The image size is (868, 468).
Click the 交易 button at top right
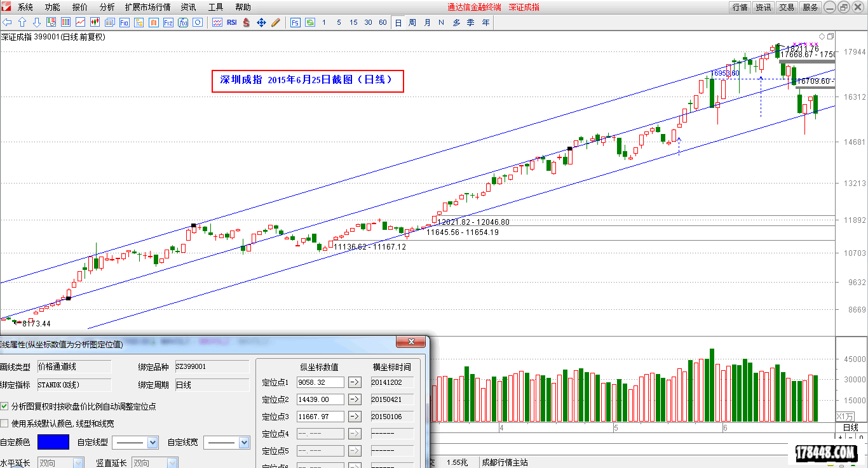click(787, 7)
